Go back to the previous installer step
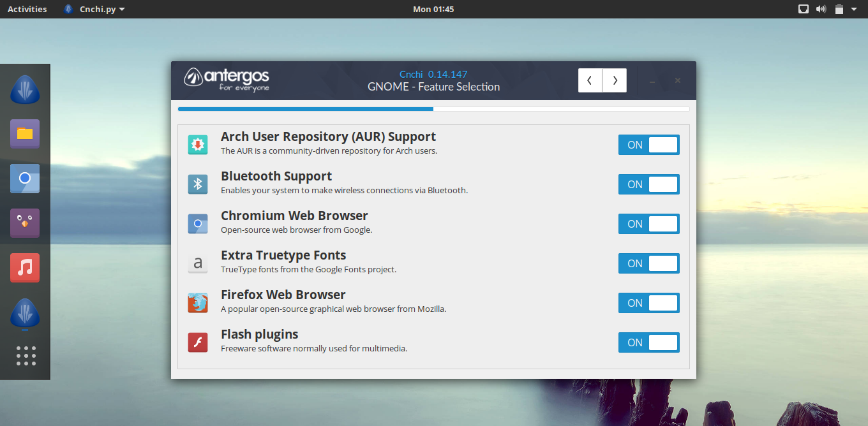The width and height of the screenshot is (868, 426). point(590,80)
